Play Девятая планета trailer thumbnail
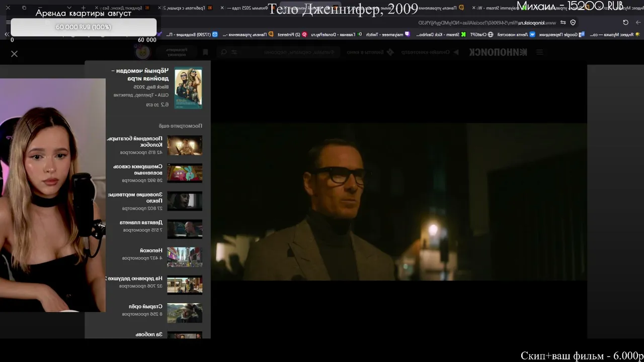The width and height of the screenshot is (644, 362). click(185, 229)
